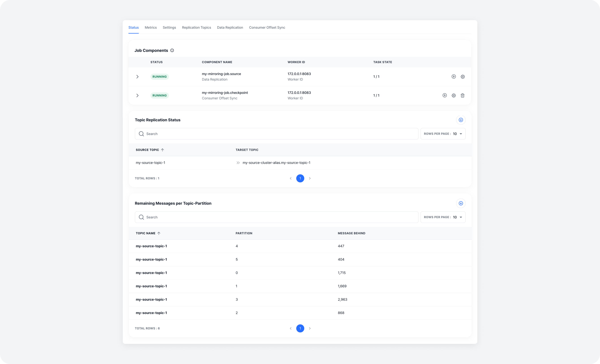Click RUNNING badge of my-mirroring-job.checkpoint
Image resolution: width=600 pixels, height=364 pixels.
pos(160,95)
